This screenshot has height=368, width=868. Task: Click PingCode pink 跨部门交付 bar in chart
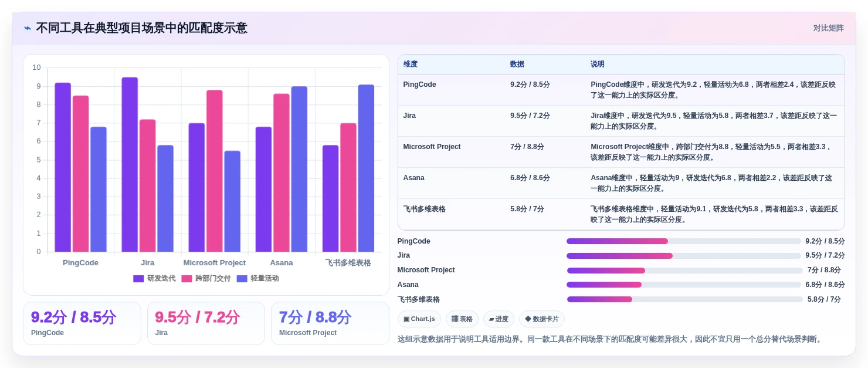(x=81, y=174)
